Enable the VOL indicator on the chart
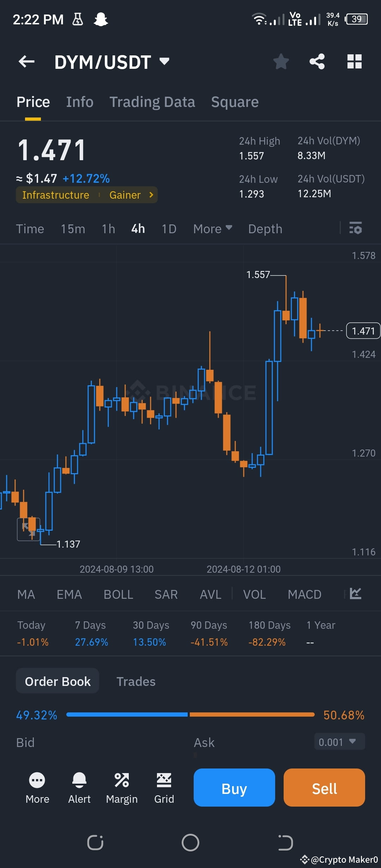This screenshot has width=381, height=868. pos(254,594)
